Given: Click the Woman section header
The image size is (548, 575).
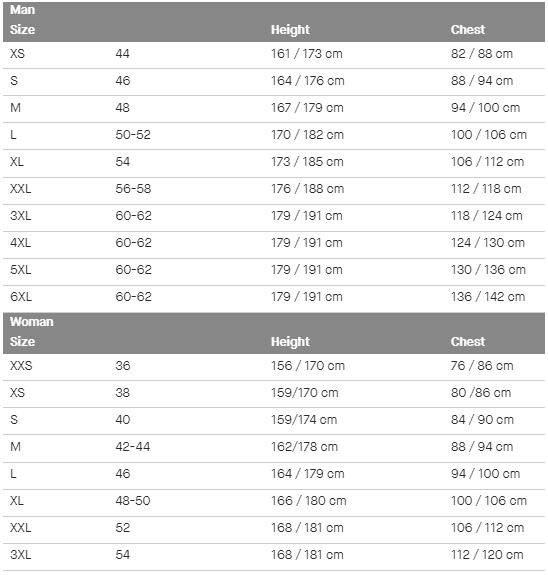Looking at the screenshot, I should point(32,322).
